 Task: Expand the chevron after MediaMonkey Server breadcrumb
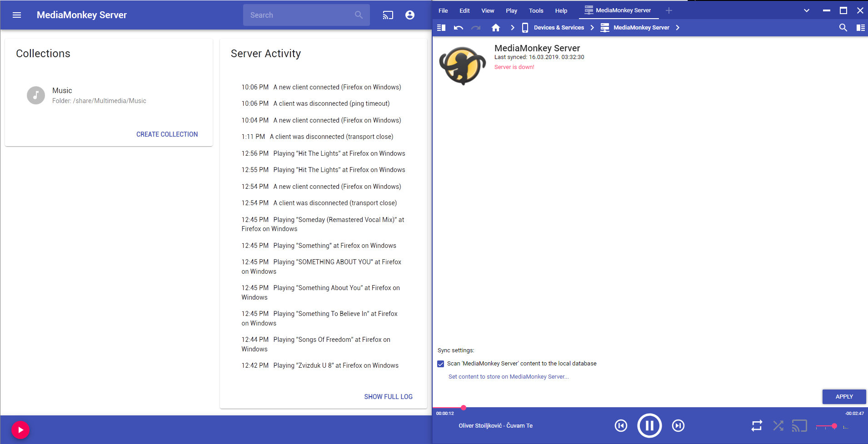click(678, 28)
